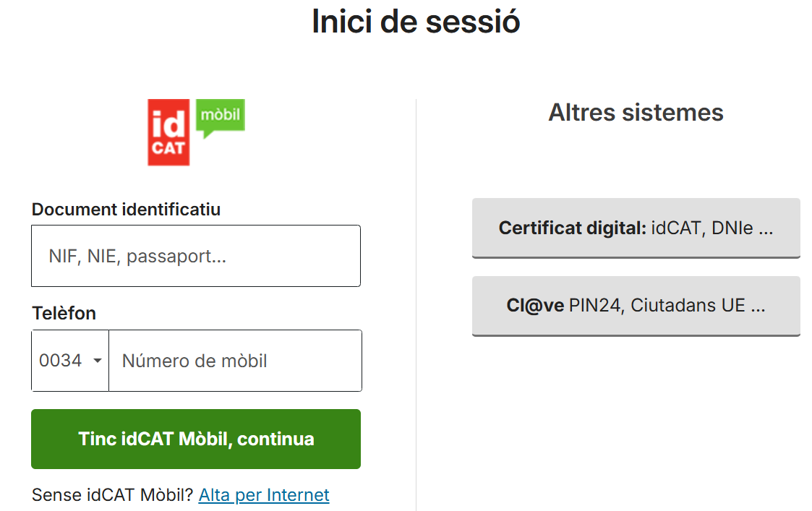Image resolution: width=812 pixels, height=511 pixels.
Task: Click the Altres sistemes heading
Action: click(x=636, y=113)
